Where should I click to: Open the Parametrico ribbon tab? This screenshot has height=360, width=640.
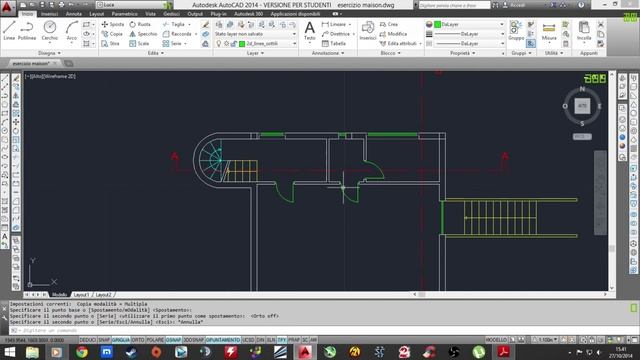tap(124, 14)
